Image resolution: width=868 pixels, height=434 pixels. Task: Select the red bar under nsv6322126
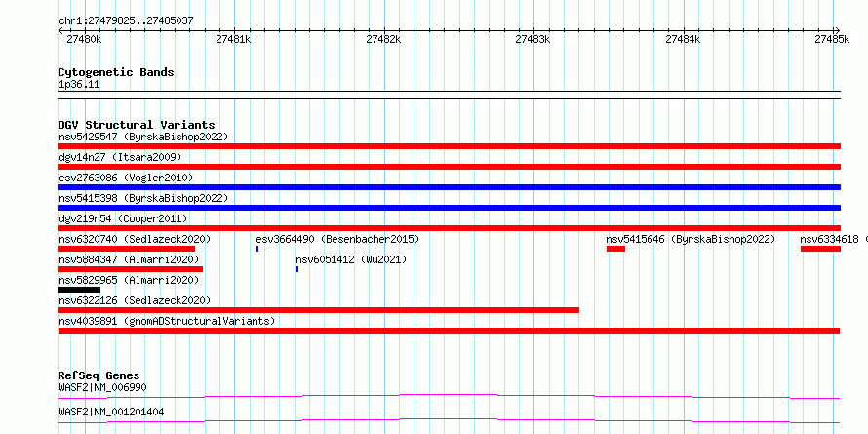pos(318,310)
